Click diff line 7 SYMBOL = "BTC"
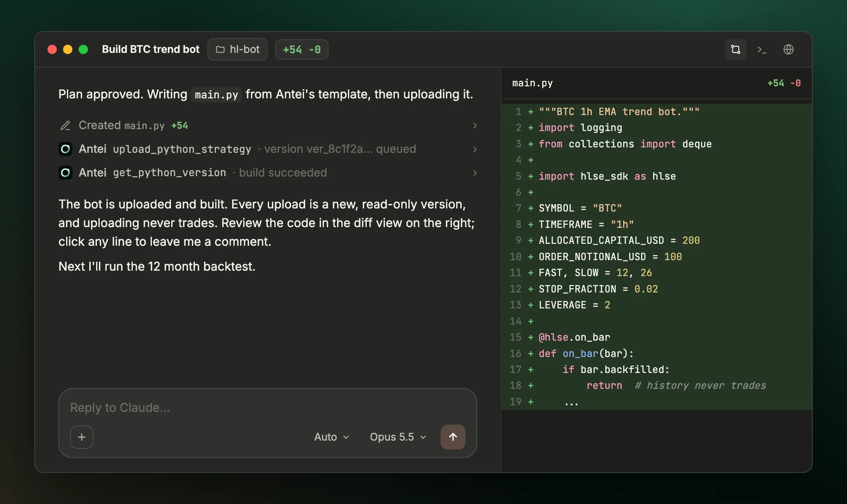Image resolution: width=847 pixels, height=504 pixels. tap(656, 208)
